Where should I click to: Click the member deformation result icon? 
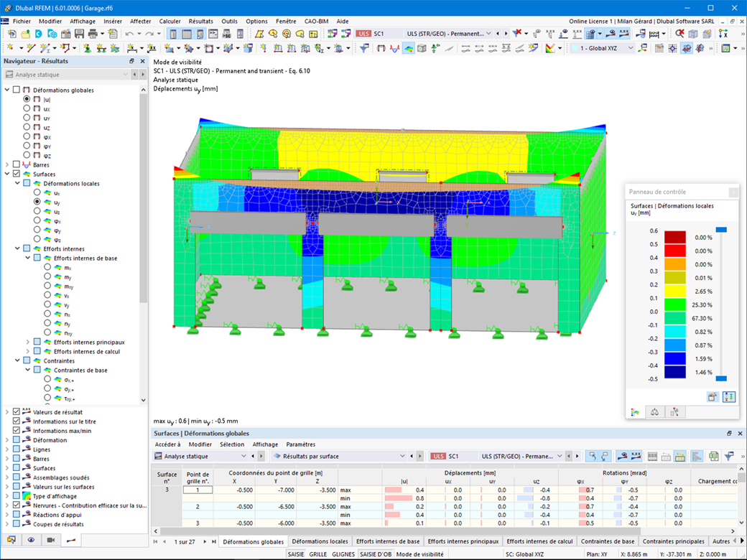(394, 48)
